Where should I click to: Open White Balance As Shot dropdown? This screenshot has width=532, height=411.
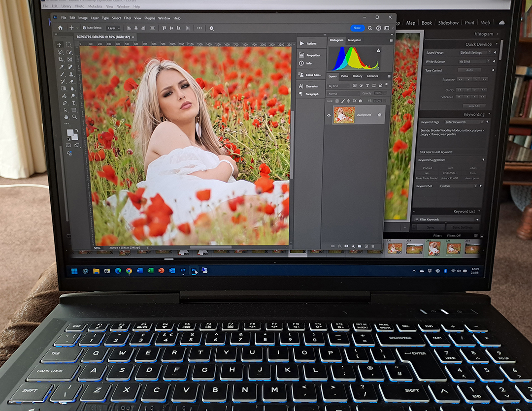pos(474,62)
